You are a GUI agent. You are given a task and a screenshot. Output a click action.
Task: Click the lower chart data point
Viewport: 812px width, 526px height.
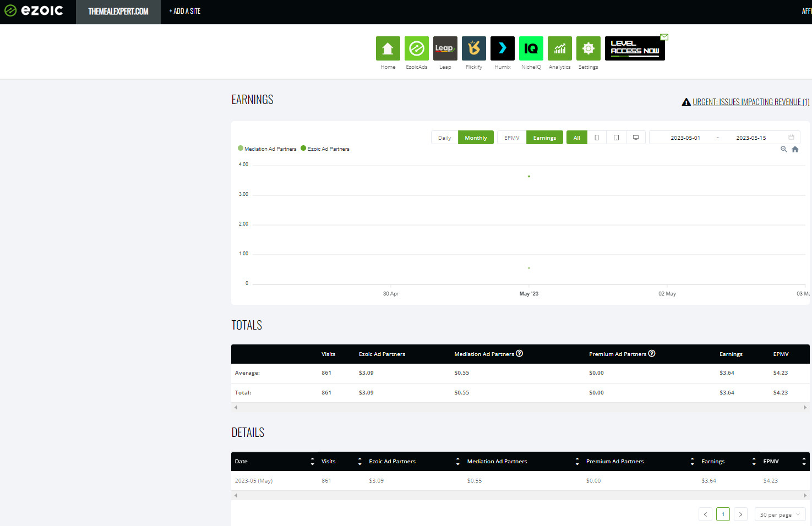tap(529, 268)
